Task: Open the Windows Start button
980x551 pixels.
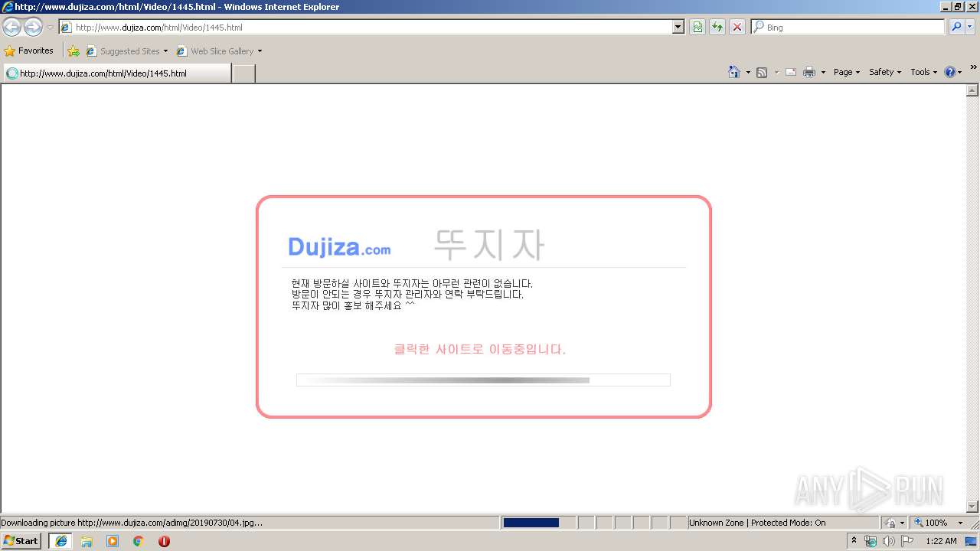Action: [21, 541]
